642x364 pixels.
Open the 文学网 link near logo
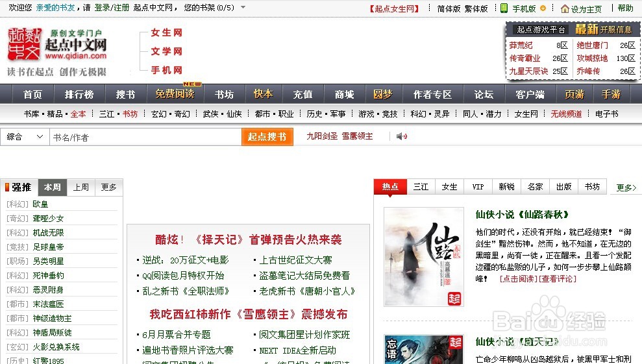(x=167, y=51)
